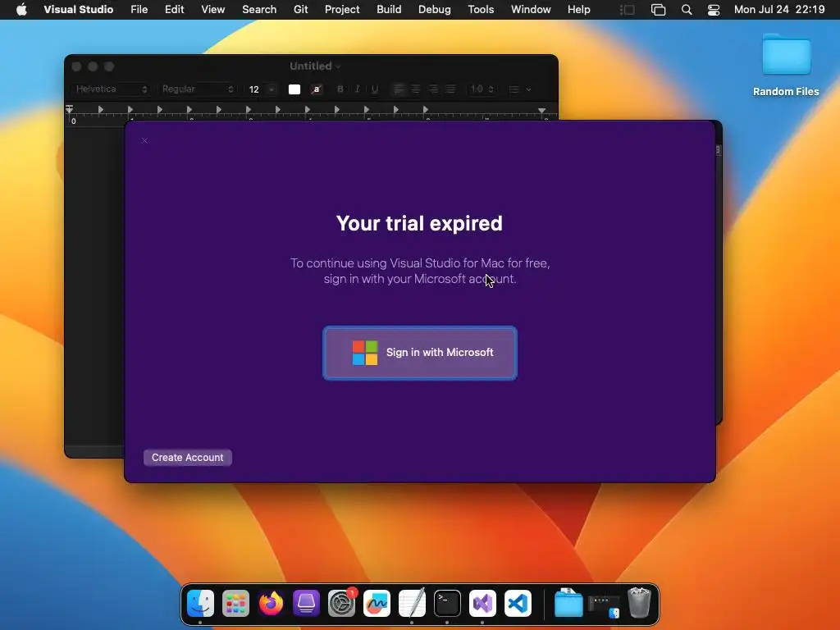Viewport: 840px width, 630px height.
Task: Open the Search menu
Action: point(259,10)
